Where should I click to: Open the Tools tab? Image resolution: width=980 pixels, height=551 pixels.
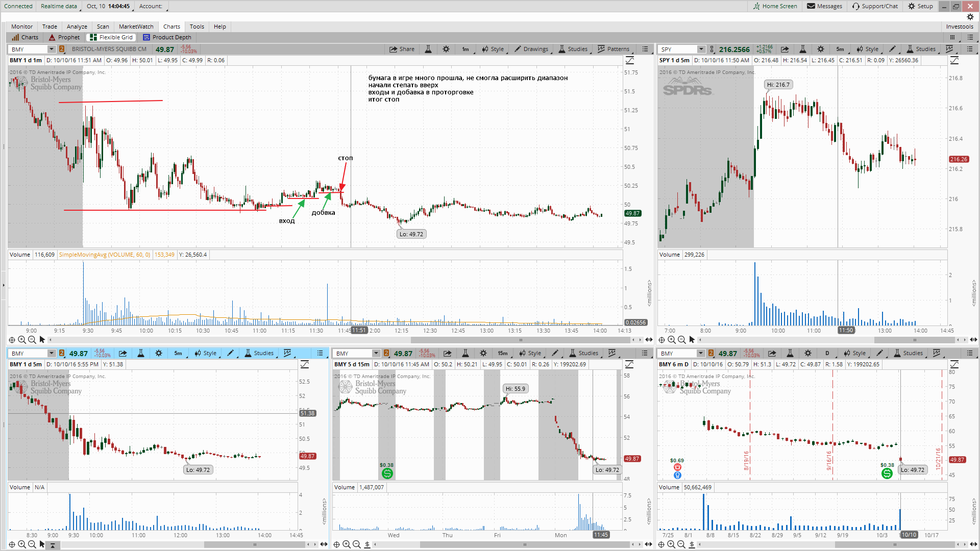click(197, 27)
